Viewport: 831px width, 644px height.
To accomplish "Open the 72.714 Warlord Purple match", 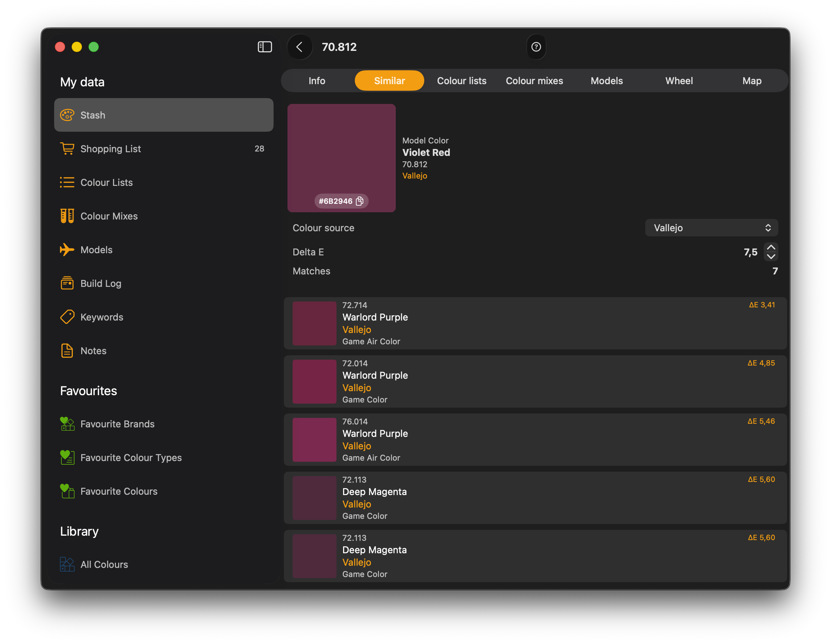I will coord(535,323).
